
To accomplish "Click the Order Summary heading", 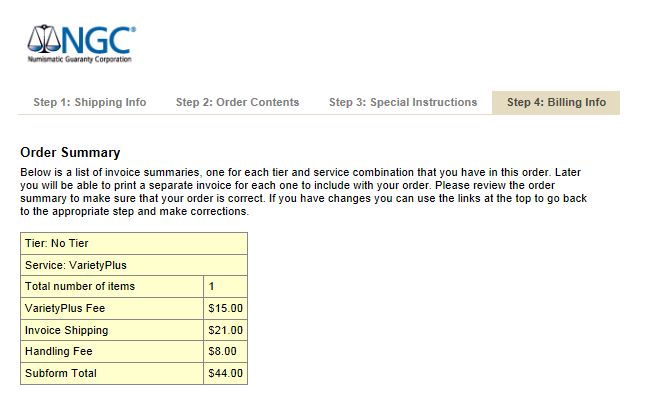I will (x=70, y=153).
